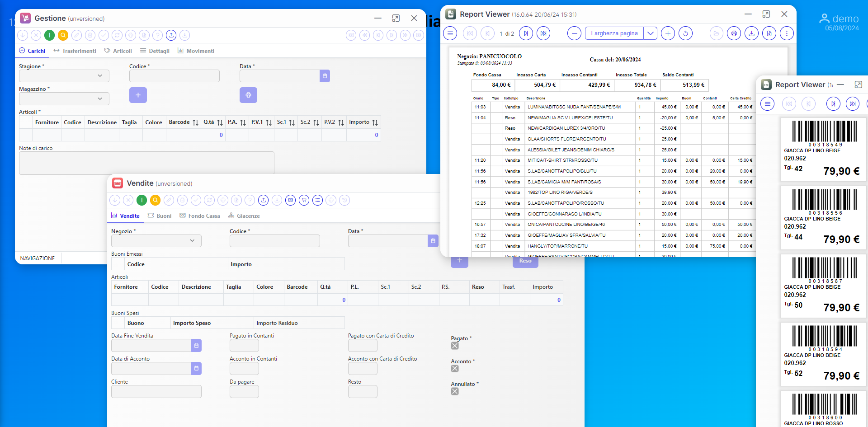Image resolution: width=868 pixels, height=427 pixels.
Task: Click the print icon in Report Viewer toolbar
Action: pos(734,33)
